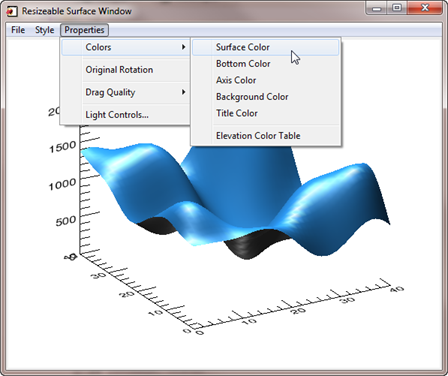Image resolution: width=448 pixels, height=376 pixels.
Task: Click the 500 z-axis label
Action: click(x=66, y=221)
